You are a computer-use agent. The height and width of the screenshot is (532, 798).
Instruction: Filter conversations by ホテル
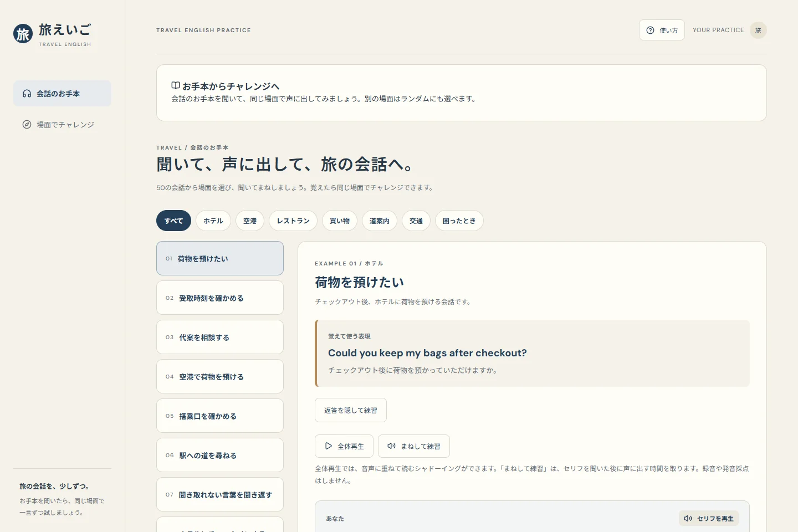coord(213,221)
